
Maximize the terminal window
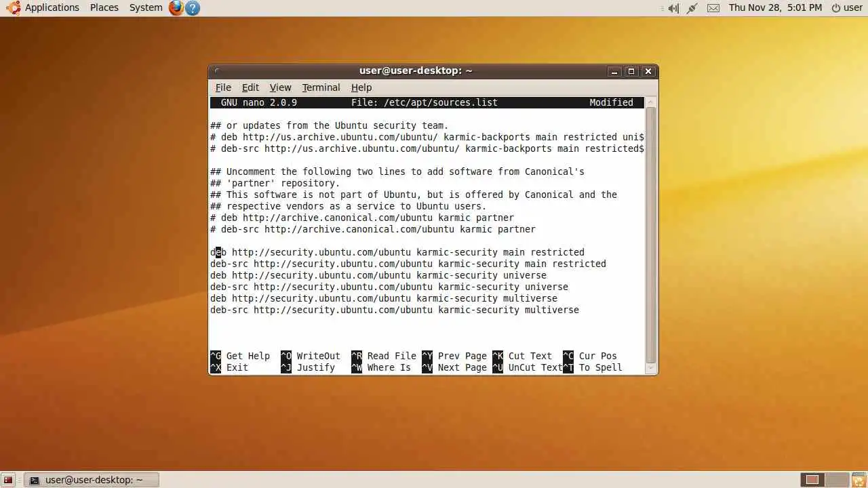click(x=631, y=71)
